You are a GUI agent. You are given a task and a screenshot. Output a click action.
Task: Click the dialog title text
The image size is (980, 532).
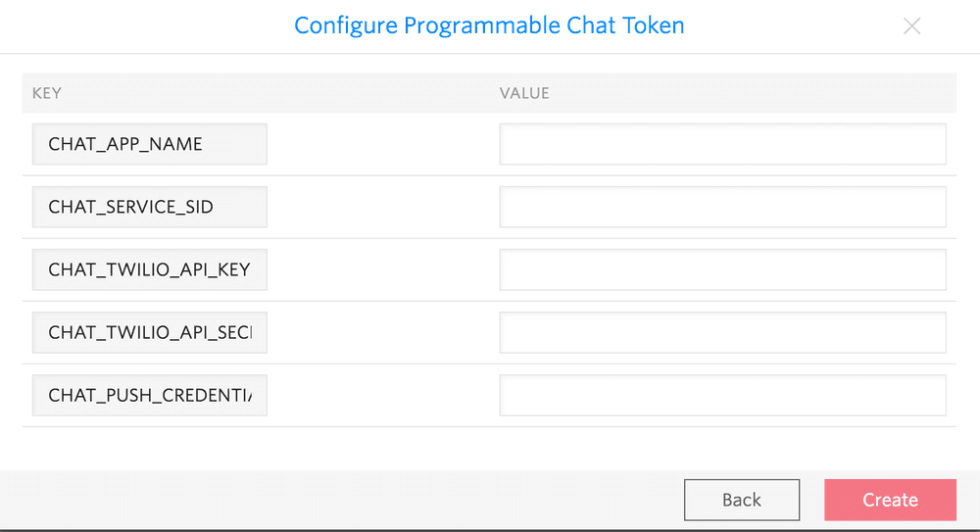tap(489, 25)
